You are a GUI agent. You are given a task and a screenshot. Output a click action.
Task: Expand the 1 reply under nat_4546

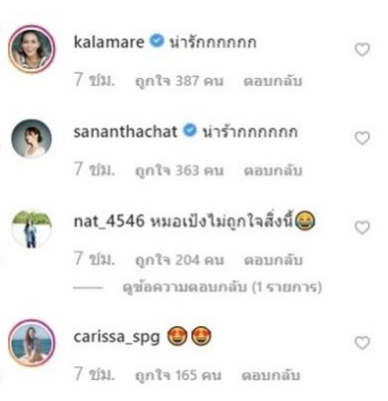click(222, 287)
